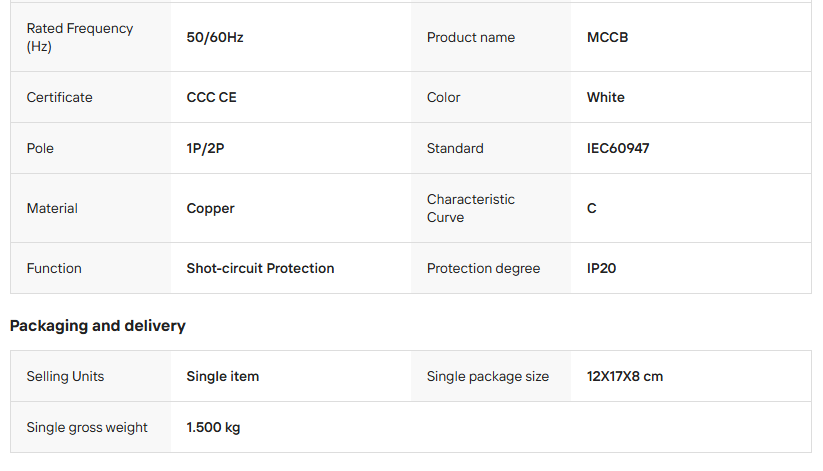Select the 1P/2P pole value
This screenshot has height=471, width=823.
click(205, 148)
